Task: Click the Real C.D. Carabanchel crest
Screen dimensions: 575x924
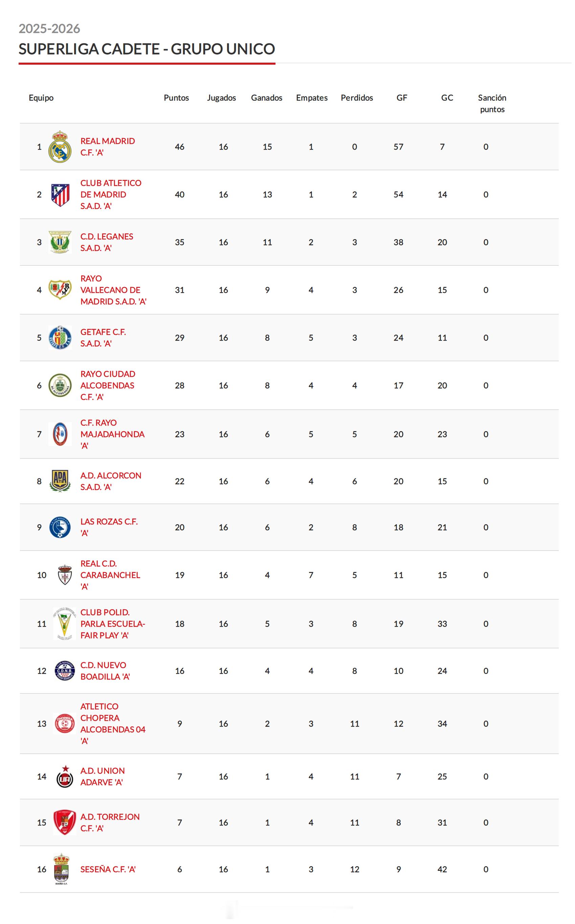Action: pos(65,575)
